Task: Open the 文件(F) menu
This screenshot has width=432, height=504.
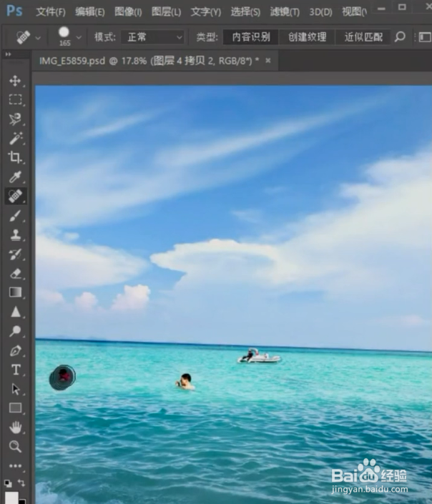Action: tap(51, 12)
